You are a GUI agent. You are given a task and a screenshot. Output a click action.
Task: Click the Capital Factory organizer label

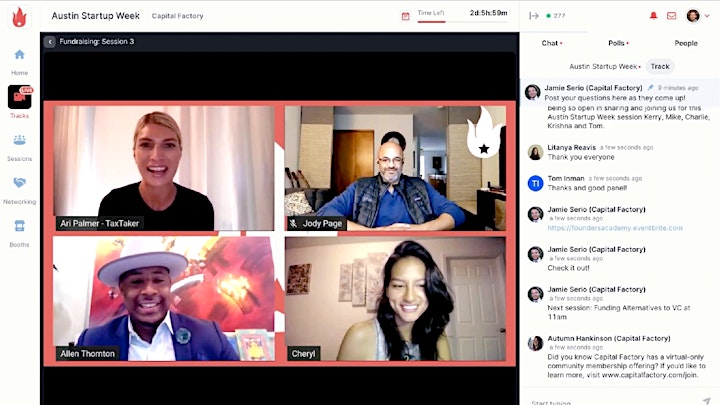point(177,16)
